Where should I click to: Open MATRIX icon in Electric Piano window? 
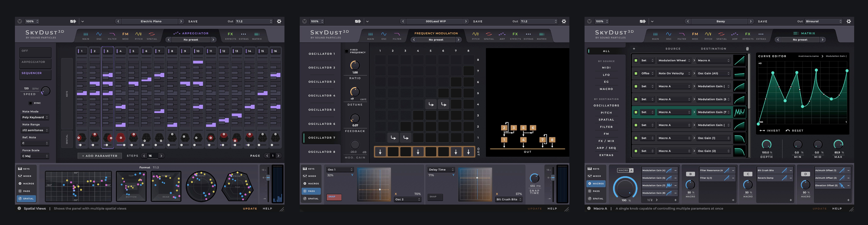(x=257, y=36)
